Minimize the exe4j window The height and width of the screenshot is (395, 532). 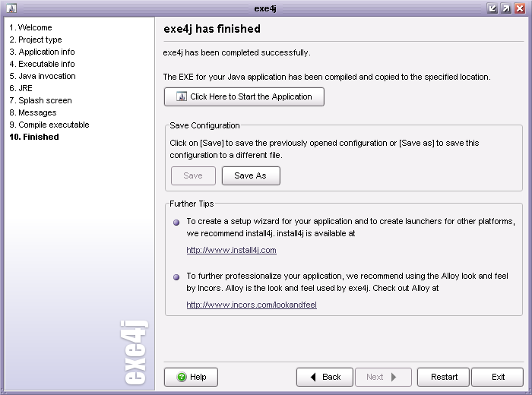(492, 8)
